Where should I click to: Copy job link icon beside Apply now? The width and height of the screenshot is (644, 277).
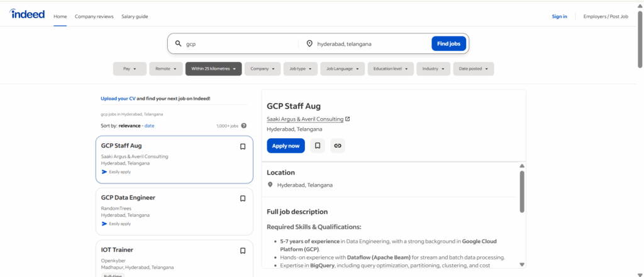point(338,146)
